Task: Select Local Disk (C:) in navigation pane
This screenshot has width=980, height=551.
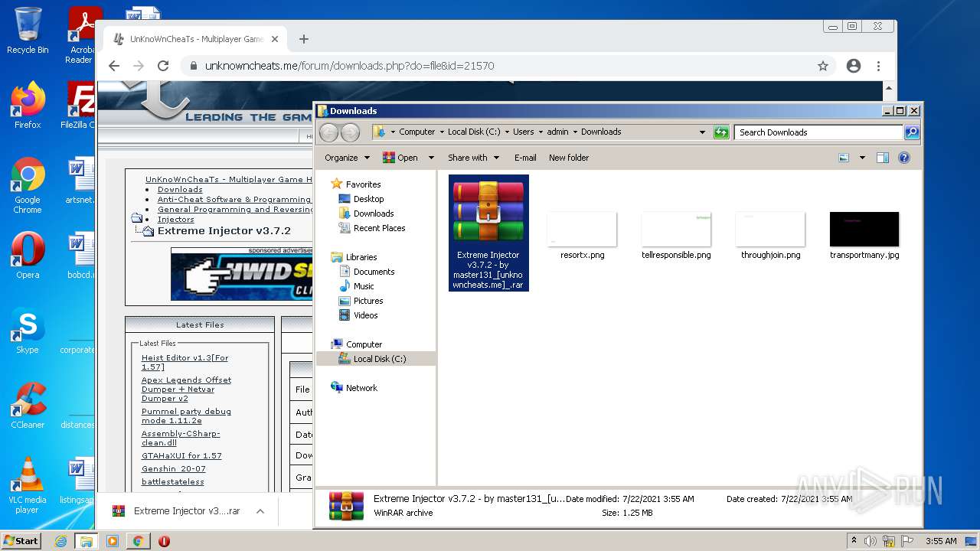Action: pos(379,359)
